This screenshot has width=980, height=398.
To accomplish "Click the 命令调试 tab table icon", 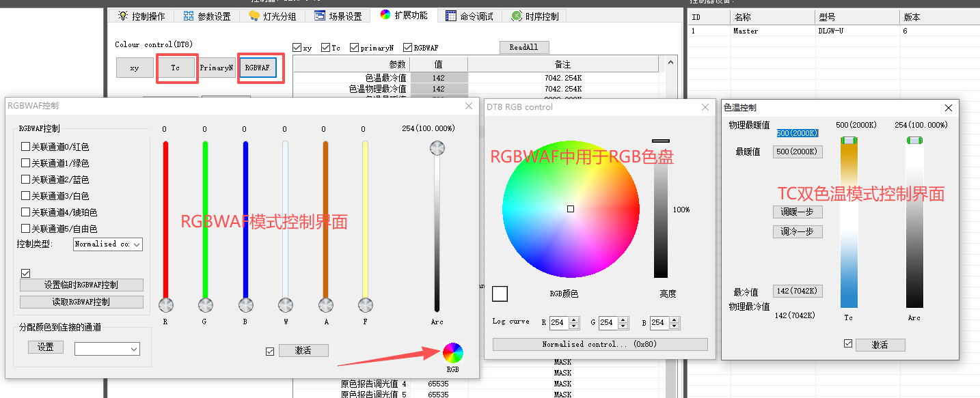I will click(451, 16).
